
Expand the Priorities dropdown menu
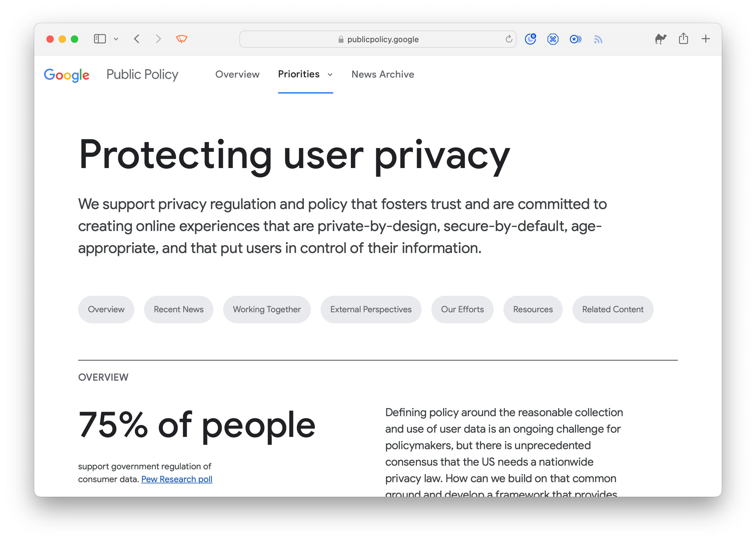(x=305, y=74)
